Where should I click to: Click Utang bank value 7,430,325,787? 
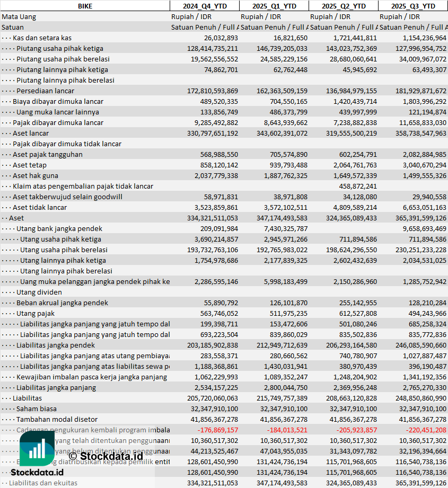(x=286, y=228)
